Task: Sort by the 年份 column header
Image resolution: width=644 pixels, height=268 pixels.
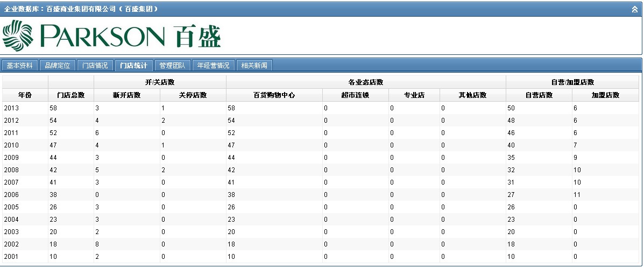Action: point(25,95)
